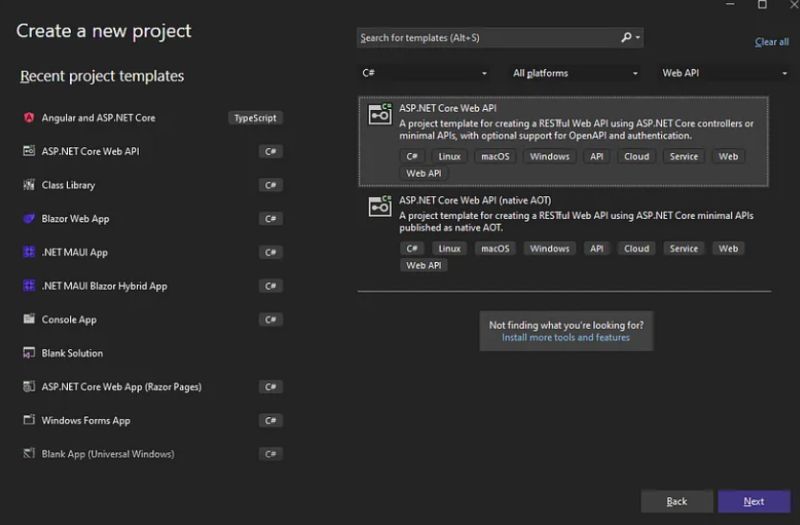Viewport: 800px width, 525px height.
Task: Select Console App recent template
Action: 152,319
